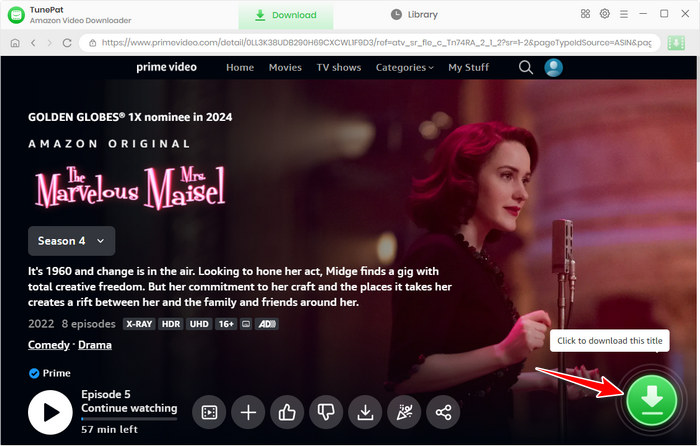Navigate forward with the right arrow
The image size is (700, 446).
coord(50,43)
